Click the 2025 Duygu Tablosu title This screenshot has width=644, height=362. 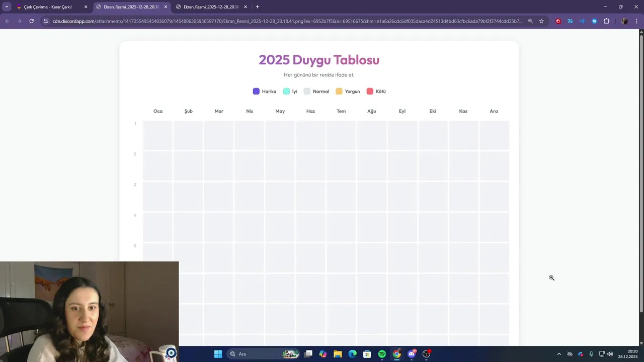319,60
